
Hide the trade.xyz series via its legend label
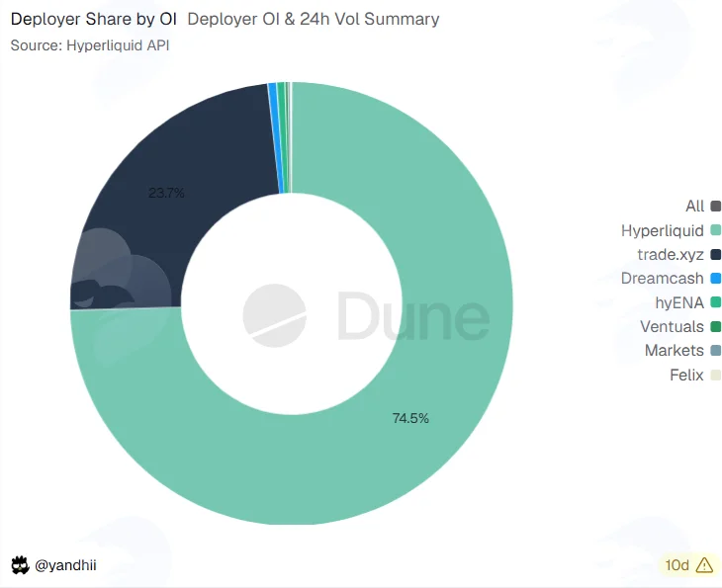coord(671,254)
